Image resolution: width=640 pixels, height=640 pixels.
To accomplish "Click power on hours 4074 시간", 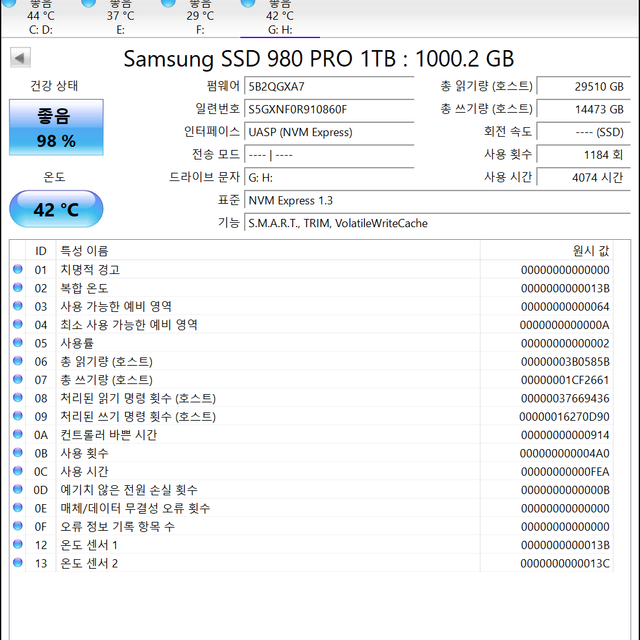I will coord(583,178).
